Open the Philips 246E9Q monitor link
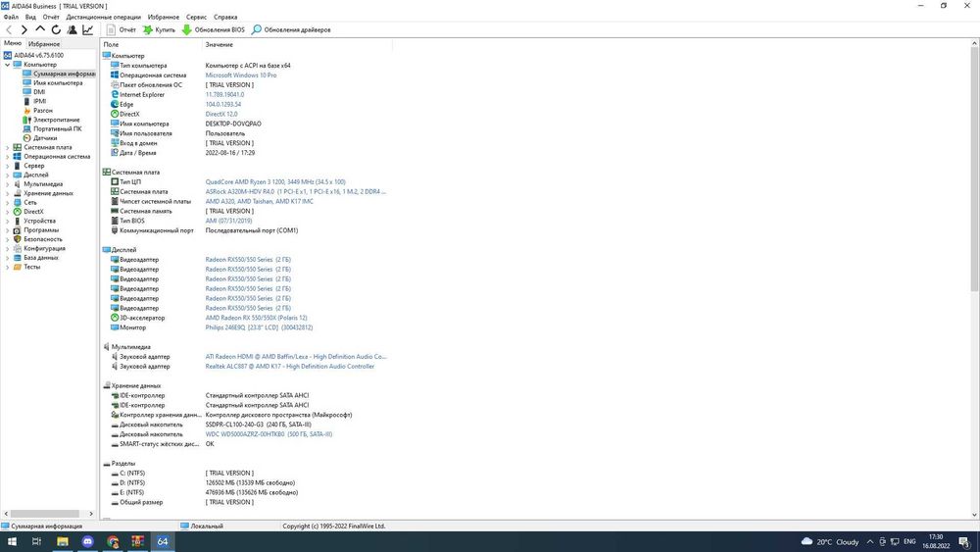 coord(259,327)
